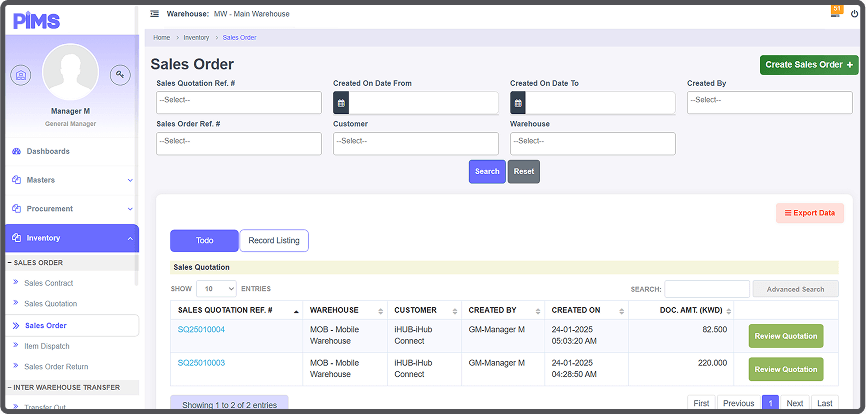Switch to the Record Listing tab
The height and width of the screenshot is (414, 866).
(274, 240)
